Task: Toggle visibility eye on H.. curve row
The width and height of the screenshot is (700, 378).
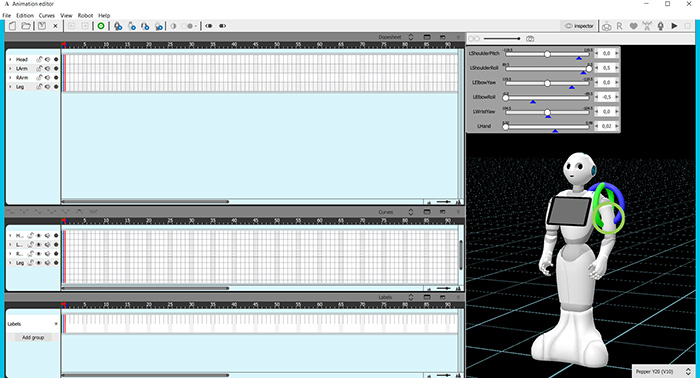Action: point(39,235)
